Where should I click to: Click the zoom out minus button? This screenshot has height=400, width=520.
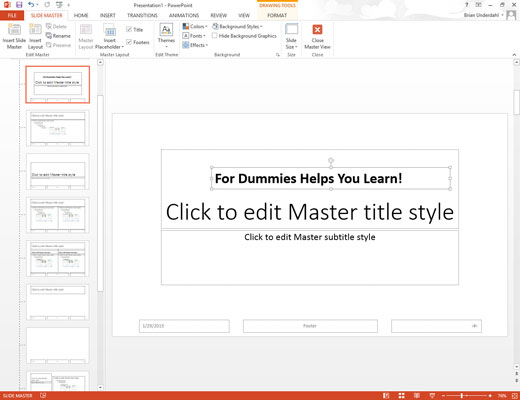(x=443, y=396)
